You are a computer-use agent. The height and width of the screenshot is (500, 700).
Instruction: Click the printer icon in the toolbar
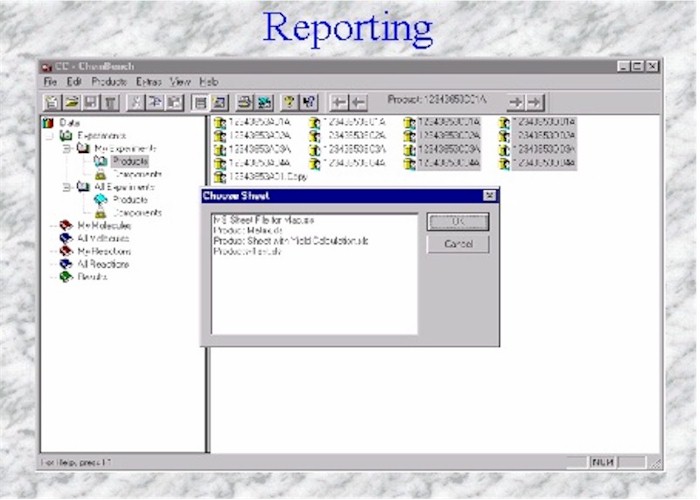click(244, 102)
